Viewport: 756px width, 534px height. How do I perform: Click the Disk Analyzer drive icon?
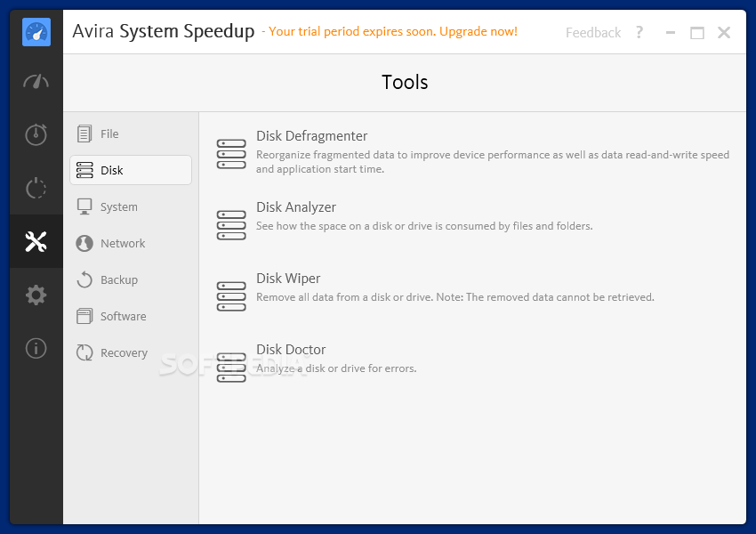click(x=231, y=225)
